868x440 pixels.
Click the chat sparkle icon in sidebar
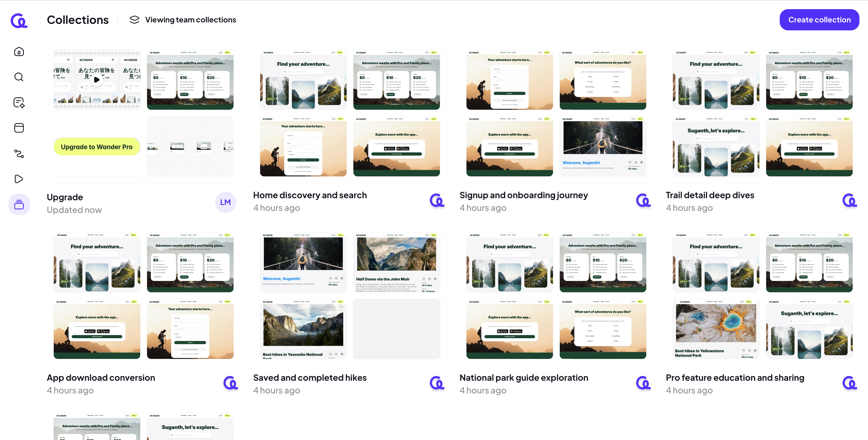19,103
